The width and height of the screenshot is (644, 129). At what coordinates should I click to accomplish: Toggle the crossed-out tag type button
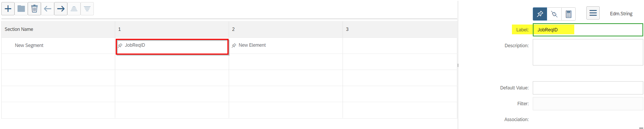click(554, 14)
